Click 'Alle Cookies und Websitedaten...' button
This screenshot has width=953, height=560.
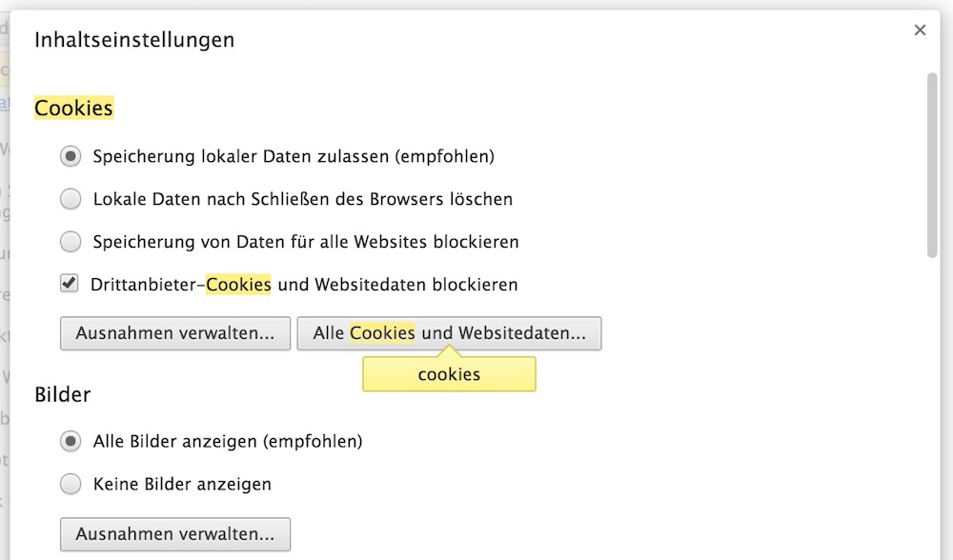point(449,334)
